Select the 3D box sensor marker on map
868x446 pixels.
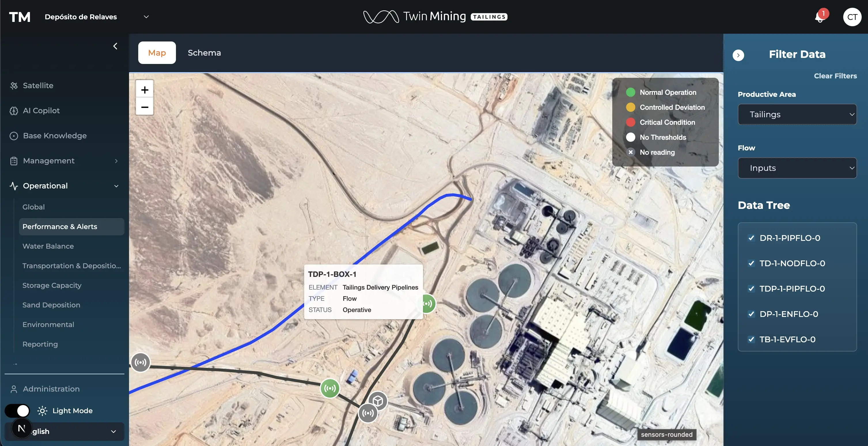(x=378, y=401)
